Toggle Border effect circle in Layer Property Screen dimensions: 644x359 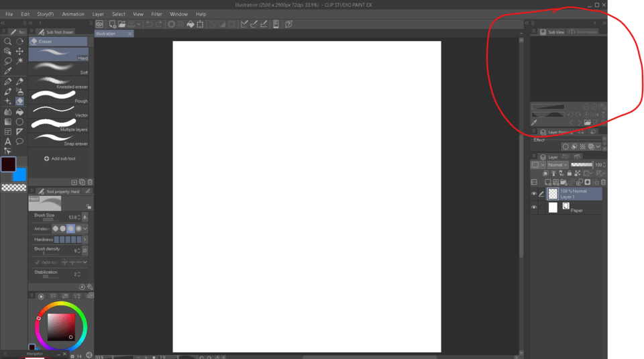click(x=566, y=147)
